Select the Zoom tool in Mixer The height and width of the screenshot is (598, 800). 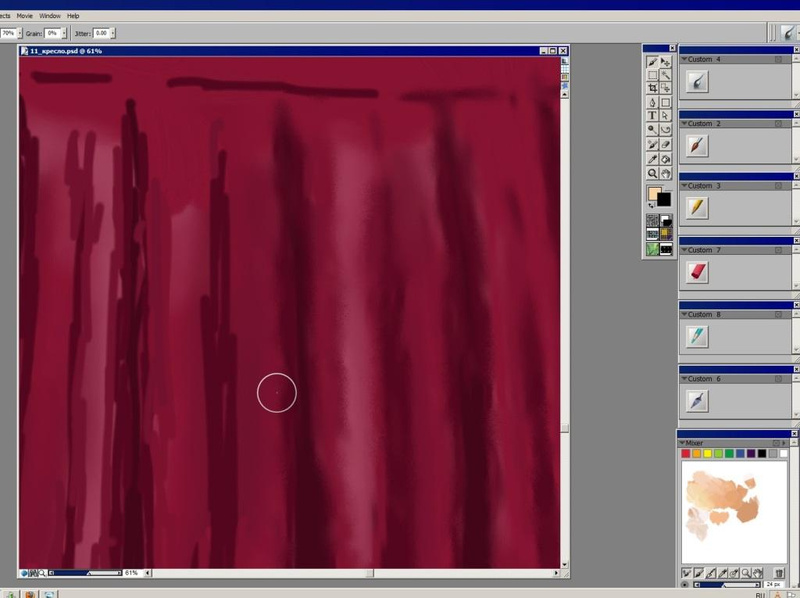(746, 573)
